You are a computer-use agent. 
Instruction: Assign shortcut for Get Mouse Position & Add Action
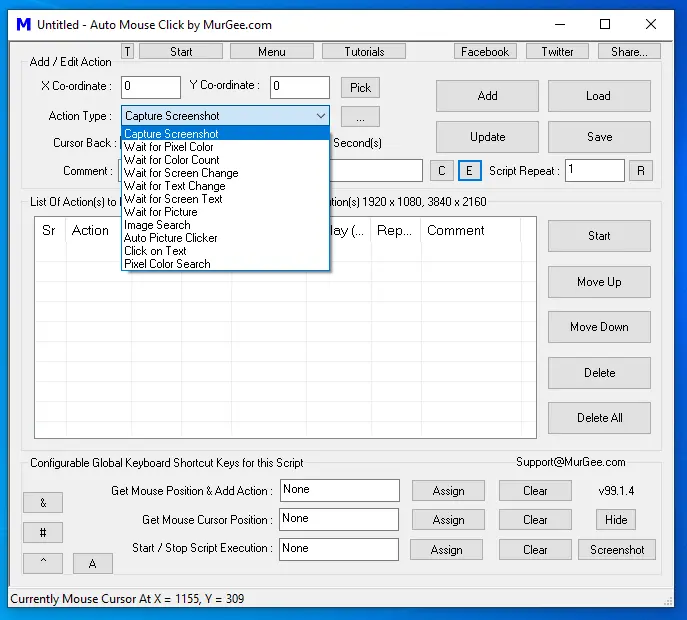tap(448, 491)
